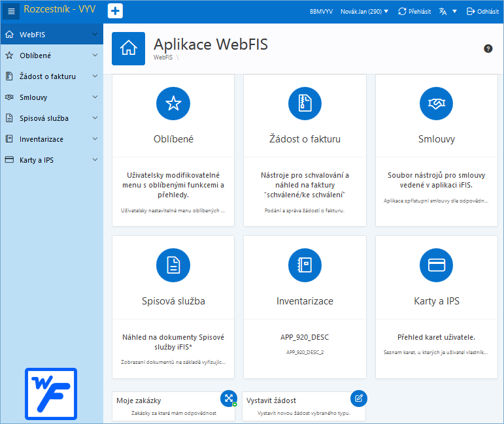Click the WebFIS breadcrumb link
Screen dimensions: 504x424
(163, 57)
